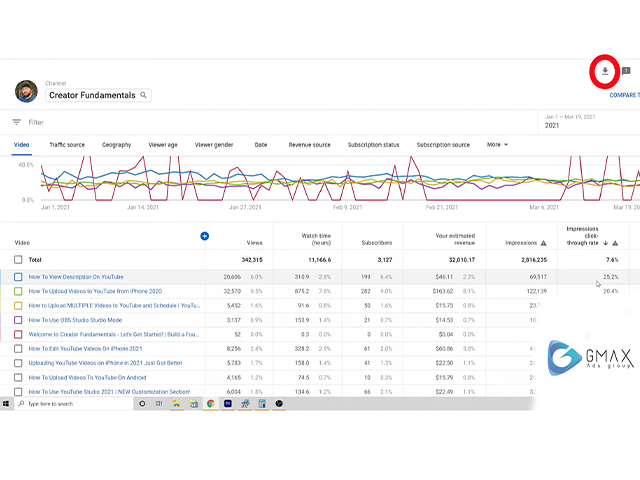Open Task View on the taskbar
This screenshot has height=480, width=640.
(x=159, y=404)
